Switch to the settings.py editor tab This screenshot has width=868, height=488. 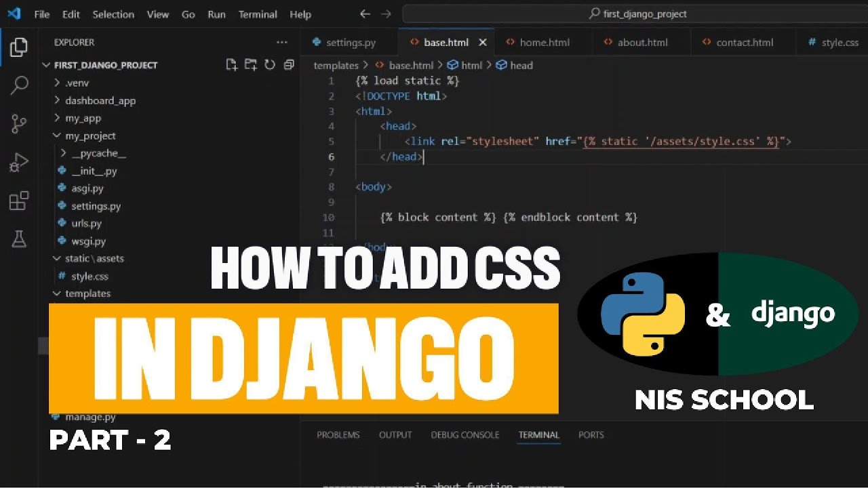coord(349,42)
